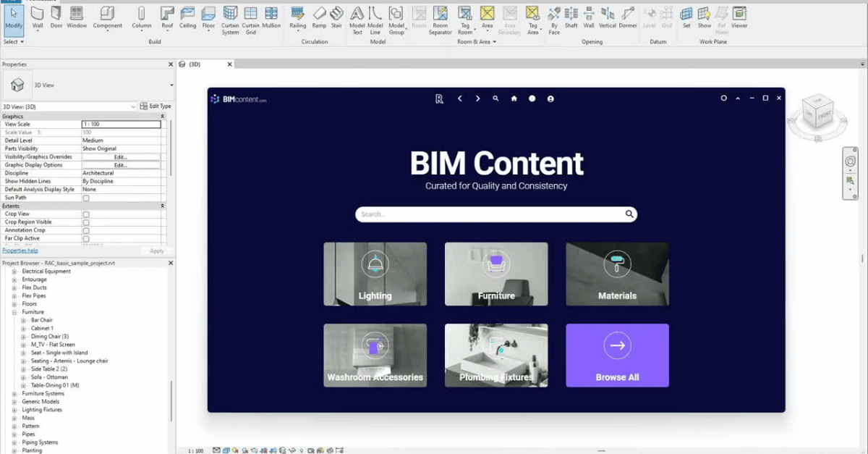Click the Set work plane tool
Screen dimensions: 868x454
[686, 17]
